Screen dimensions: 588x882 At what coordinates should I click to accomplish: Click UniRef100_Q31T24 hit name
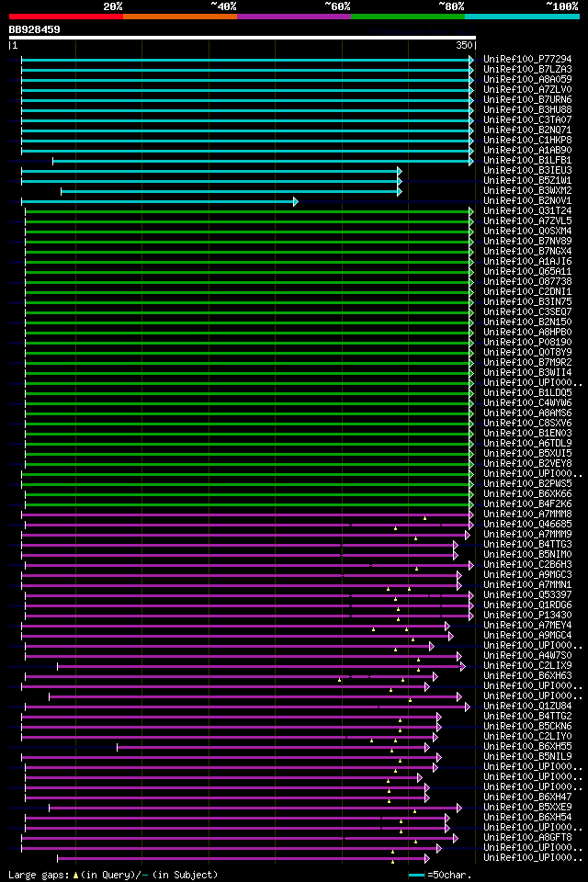tap(527, 211)
